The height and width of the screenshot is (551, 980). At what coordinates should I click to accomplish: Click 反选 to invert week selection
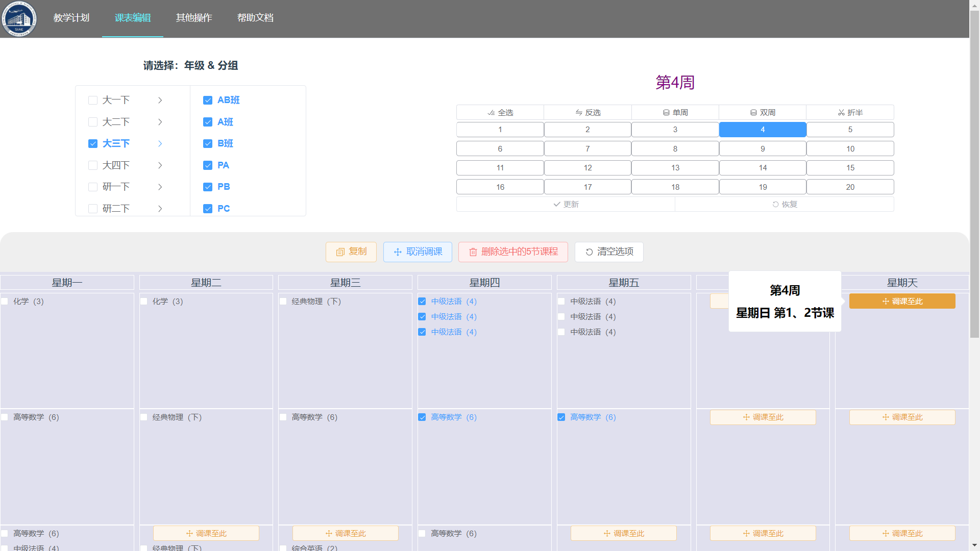coord(587,113)
